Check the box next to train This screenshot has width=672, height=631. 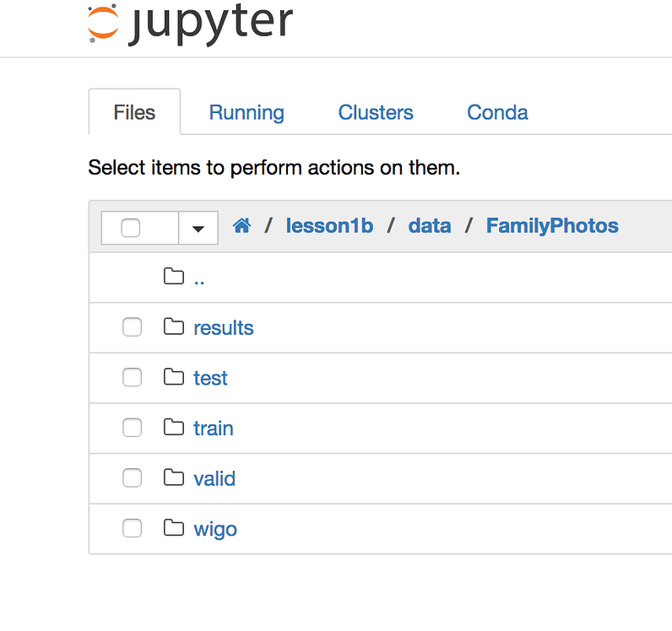133,428
